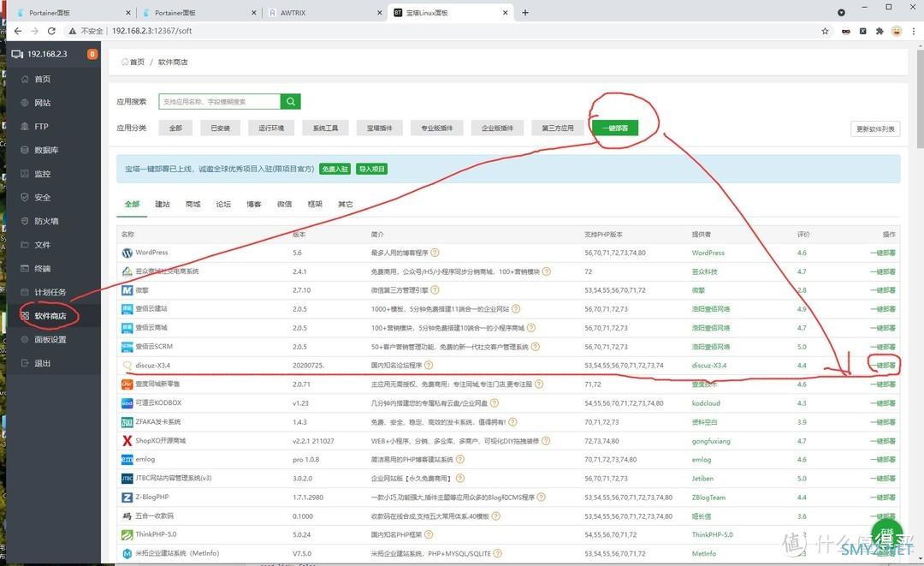Viewport: 924px width, 566px height.
Task: Open 安全 security shield icon in sidebar
Action: [25, 197]
